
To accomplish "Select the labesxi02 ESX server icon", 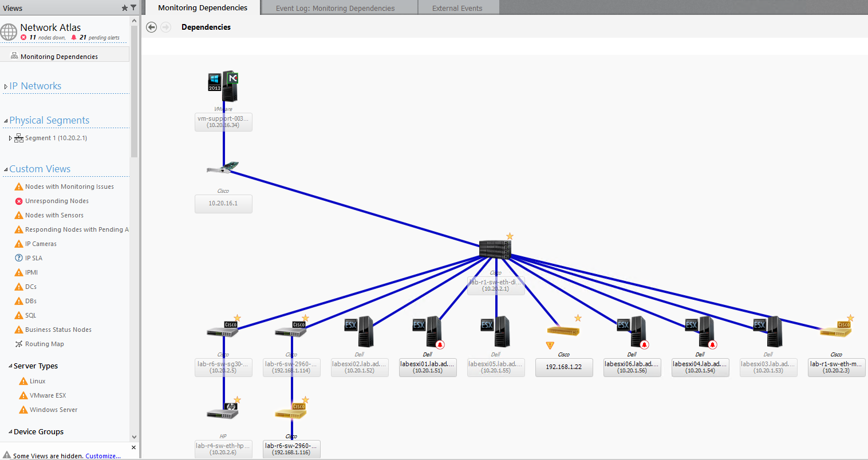I will [359, 332].
